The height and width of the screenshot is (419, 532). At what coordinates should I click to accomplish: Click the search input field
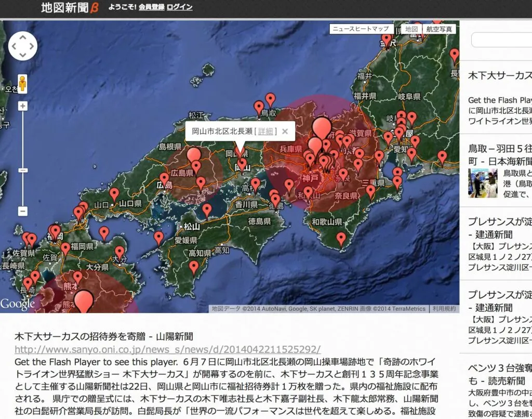(x=502, y=40)
